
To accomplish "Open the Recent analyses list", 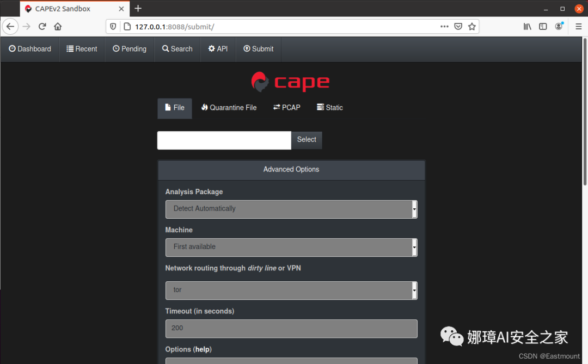I will tap(82, 49).
